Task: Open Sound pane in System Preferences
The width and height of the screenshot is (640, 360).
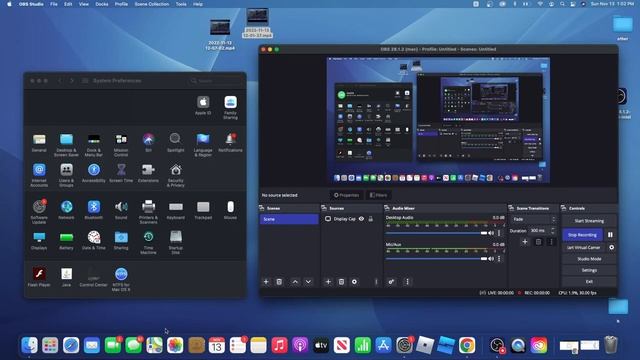Action: coord(121,209)
